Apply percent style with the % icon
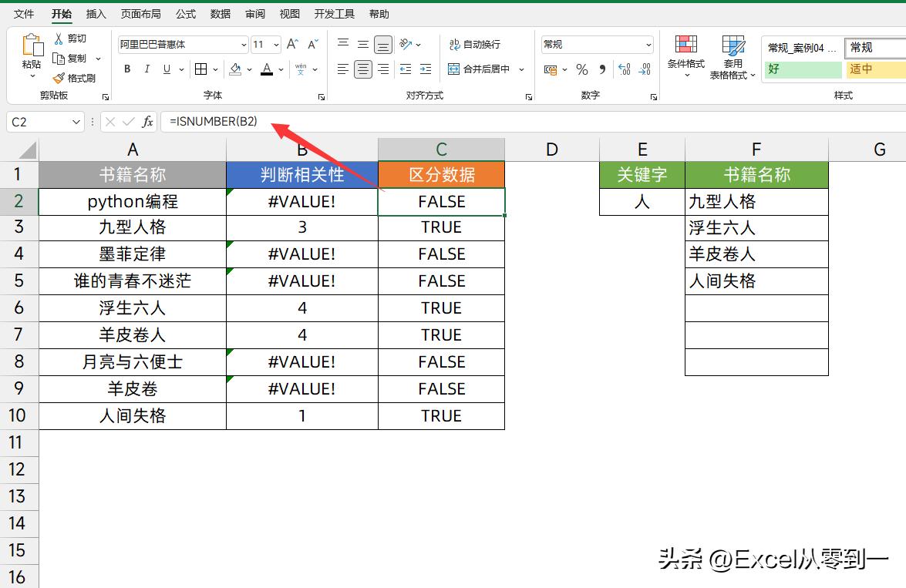This screenshot has height=588, width=906. [582, 69]
